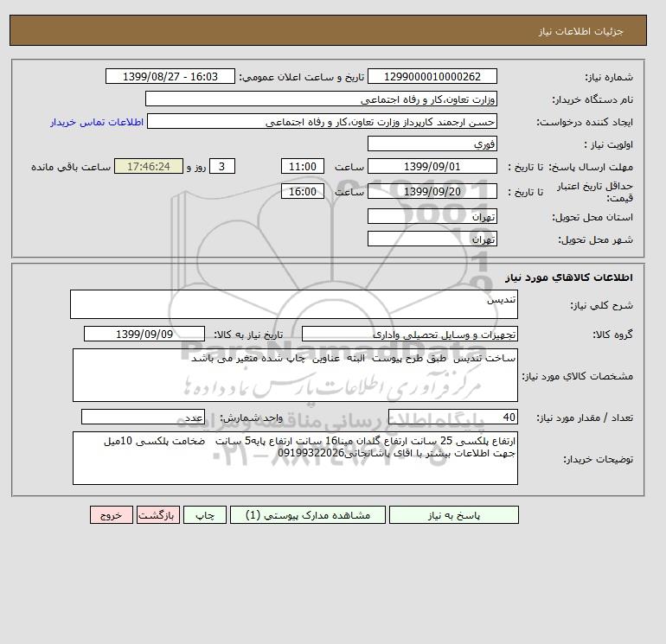This screenshot has width=666, height=644.
Task: Click the پاسخ به نیاز button
Action: click(x=453, y=514)
